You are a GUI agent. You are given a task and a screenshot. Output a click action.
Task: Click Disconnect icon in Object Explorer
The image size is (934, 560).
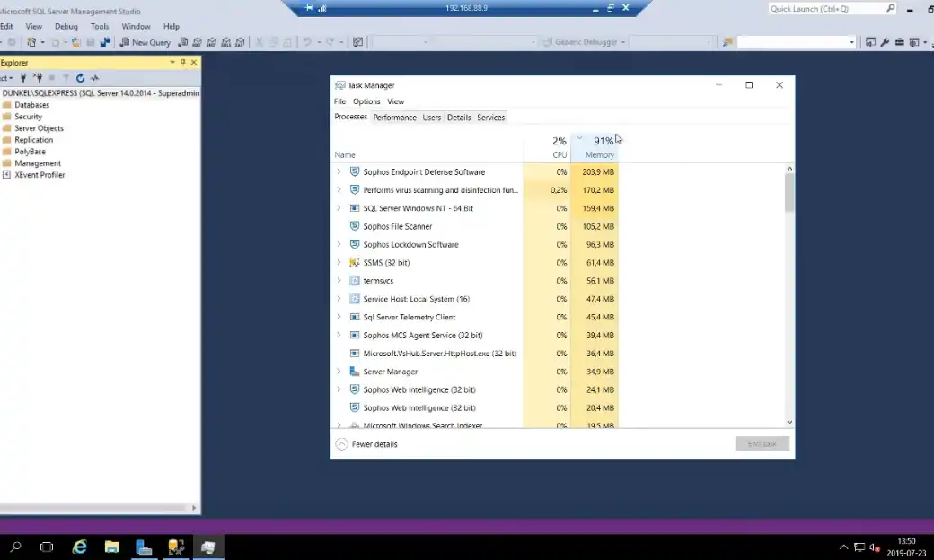[38, 78]
